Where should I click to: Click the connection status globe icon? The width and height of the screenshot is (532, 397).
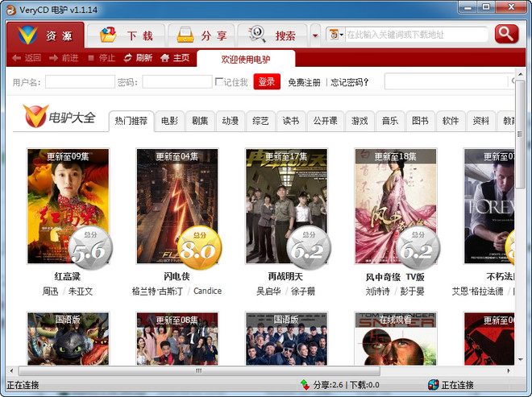[433, 385]
